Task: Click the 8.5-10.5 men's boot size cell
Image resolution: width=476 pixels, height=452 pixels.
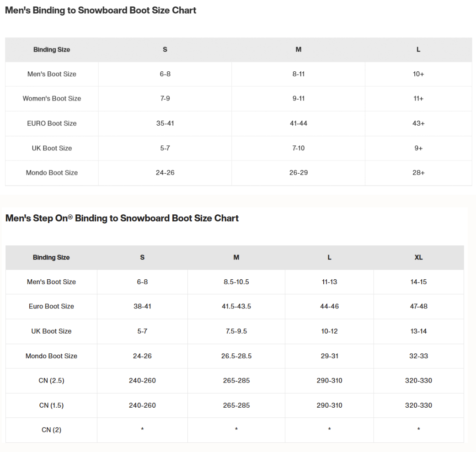Action: click(x=236, y=282)
